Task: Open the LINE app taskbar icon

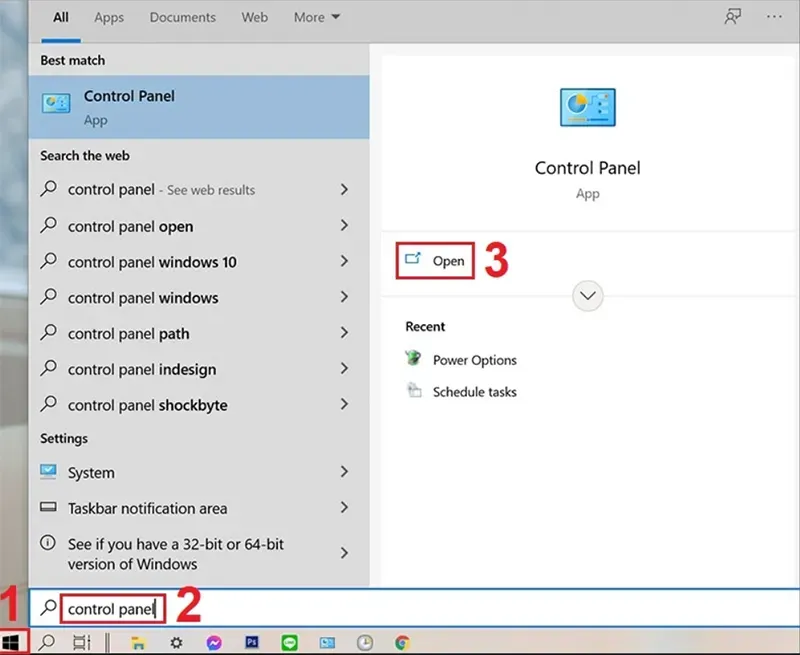Action: point(290,643)
